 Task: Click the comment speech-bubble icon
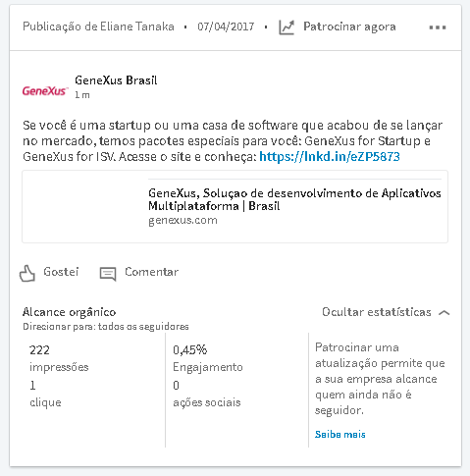(x=108, y=274)
